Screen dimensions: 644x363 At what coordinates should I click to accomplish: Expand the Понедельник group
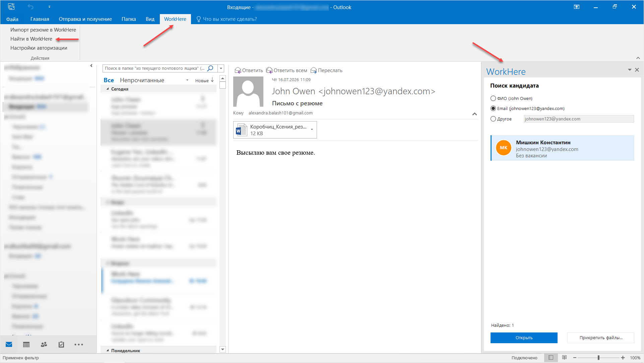108,351
